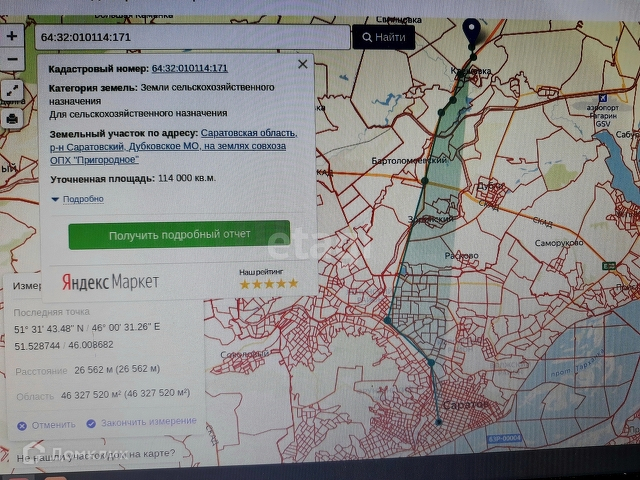This screenshot has width=640, height=480.
Task: Select the distance value 26 562 м
Action: [117, 369]
